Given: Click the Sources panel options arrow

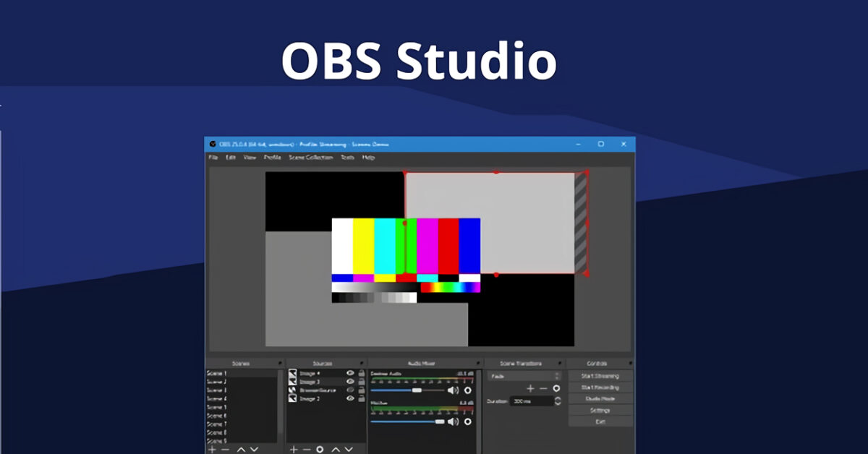Looking at the screenshot, I should 362,363.
